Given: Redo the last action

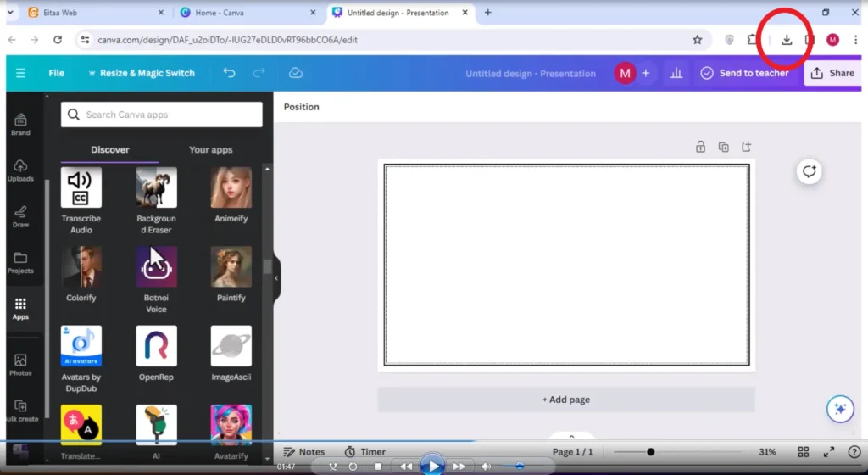Looking at the screenshot, I should [x=259, y=73].
